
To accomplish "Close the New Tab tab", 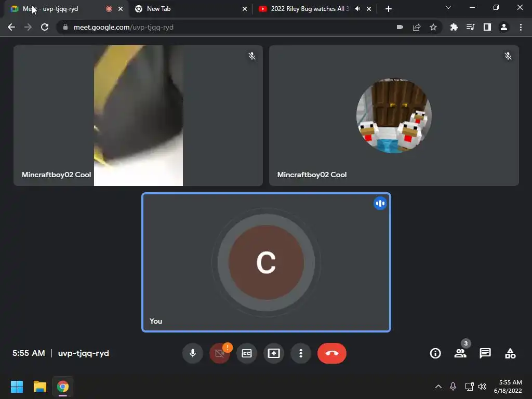I will [245, 9].
